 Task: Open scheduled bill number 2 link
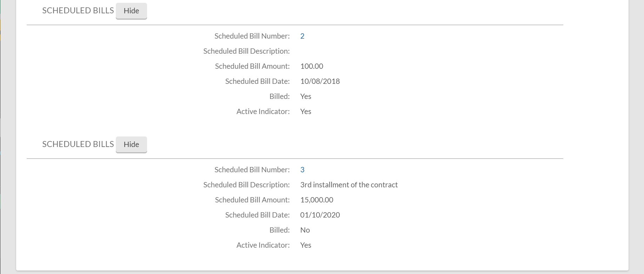click(x=302, y=36)
